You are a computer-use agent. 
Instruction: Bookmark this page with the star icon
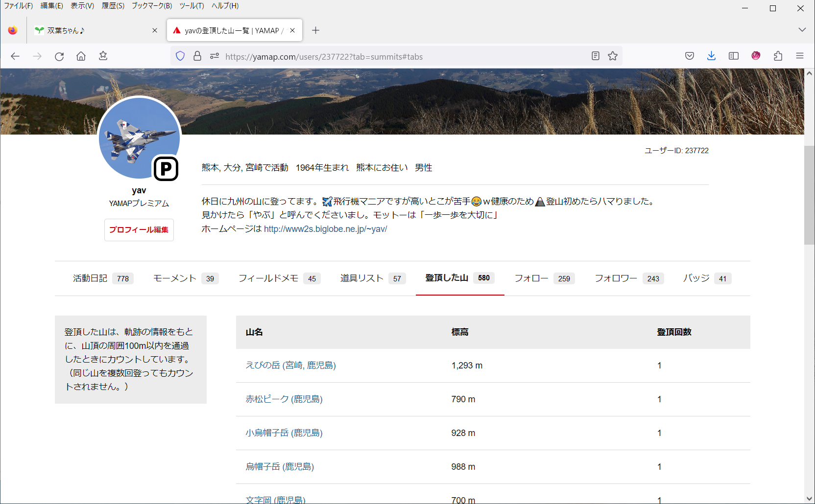click(613, 56)
